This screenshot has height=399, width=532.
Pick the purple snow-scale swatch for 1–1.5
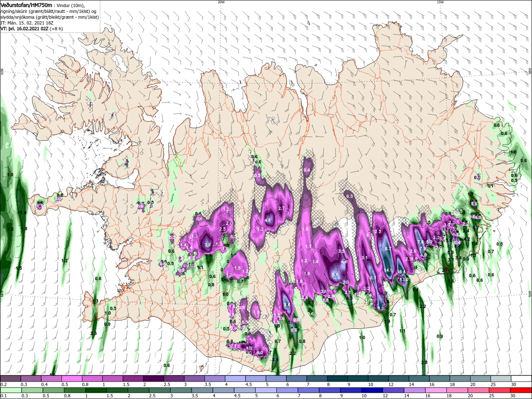tap(112, 379)
